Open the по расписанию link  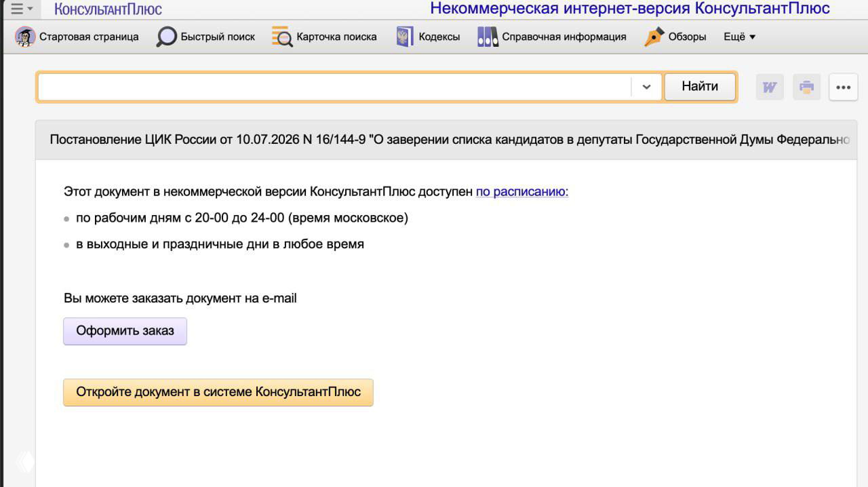(522, 192)
